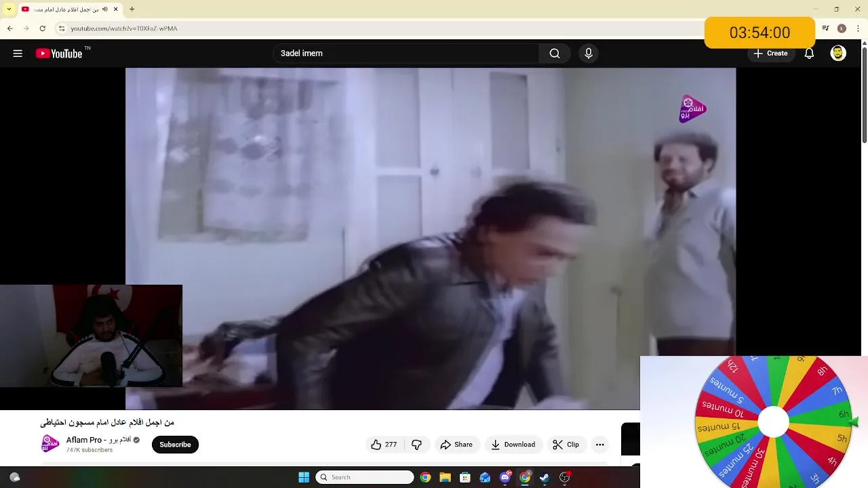
Task: Open the tab search dropdown arrow
Action: pos(9,9)
